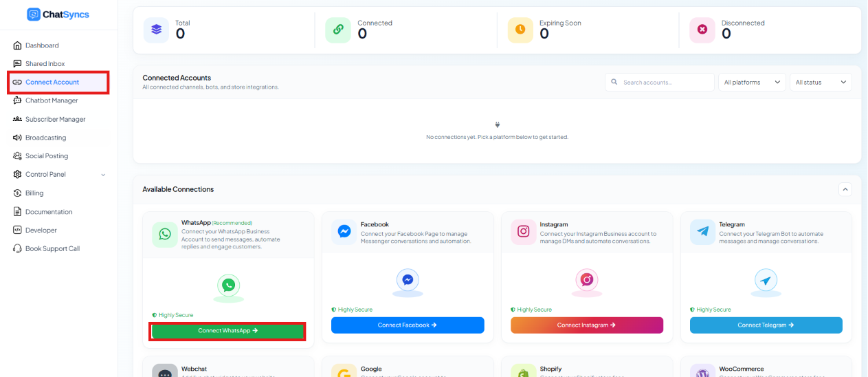Click the round Instagram illustration

tap(587, 280)
